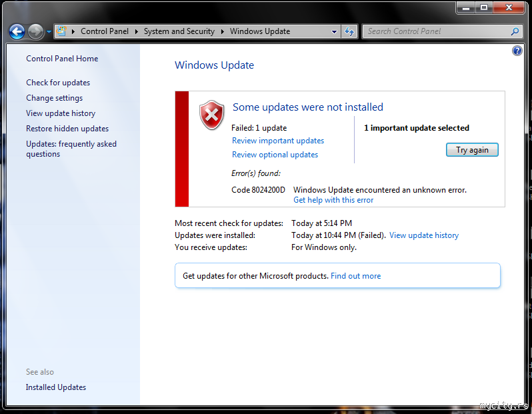This screenshot has height=414, width=532.
Task: Open the address bar history dropdown
Action: (334, 31)
